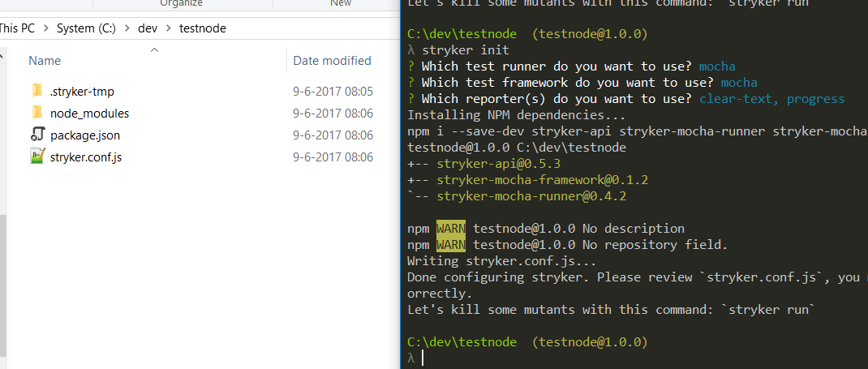The height and width of the screenshot is (369, 868).
Task: Click the node_modules folder name
Action: 89,114
